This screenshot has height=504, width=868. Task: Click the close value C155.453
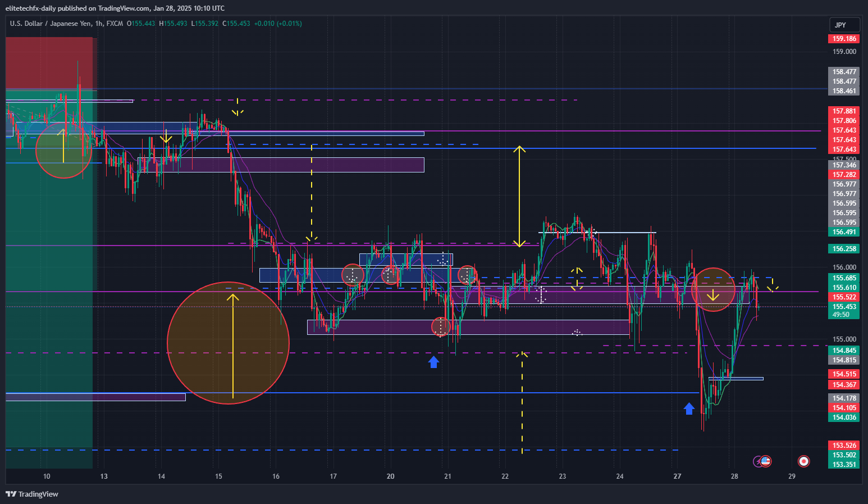pos(236,24)
